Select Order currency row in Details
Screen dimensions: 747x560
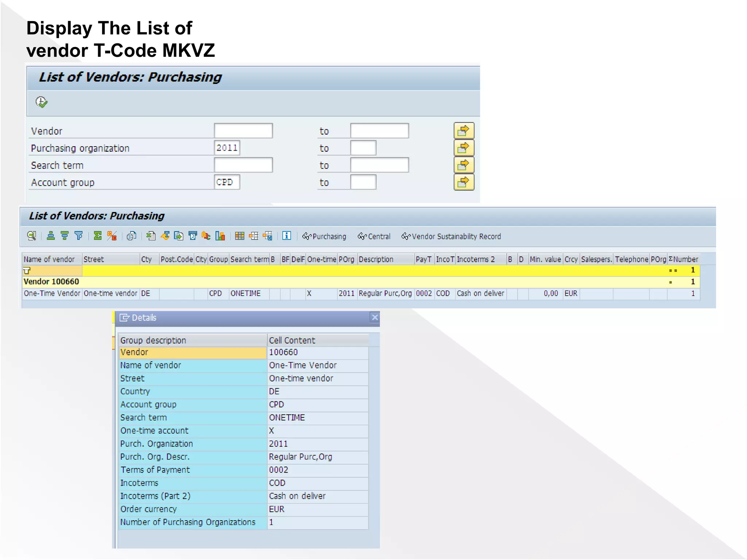click(244, 509)
